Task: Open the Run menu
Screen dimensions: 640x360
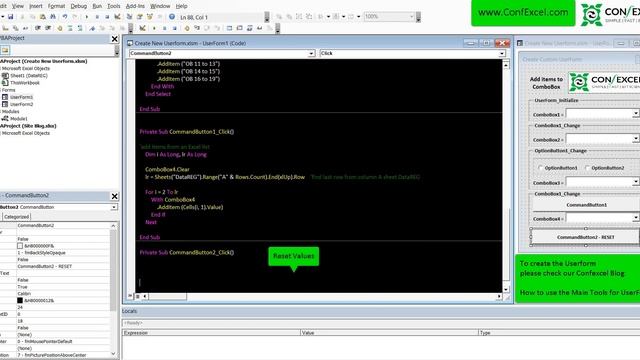Action: [x=97, y=6]
